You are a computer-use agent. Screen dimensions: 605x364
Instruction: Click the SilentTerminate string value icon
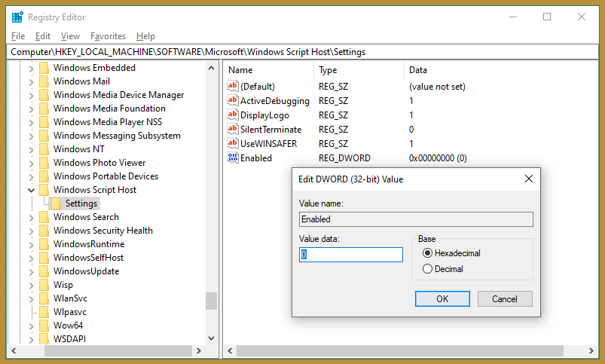[x=232, y=130]
